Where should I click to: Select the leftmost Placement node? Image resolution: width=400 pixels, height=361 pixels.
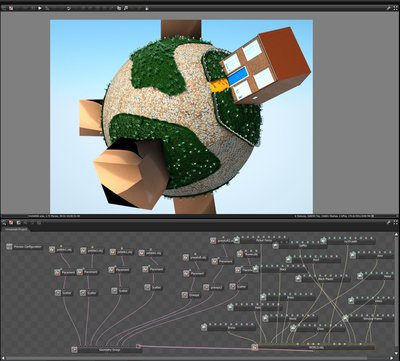[x=65, y=272]
